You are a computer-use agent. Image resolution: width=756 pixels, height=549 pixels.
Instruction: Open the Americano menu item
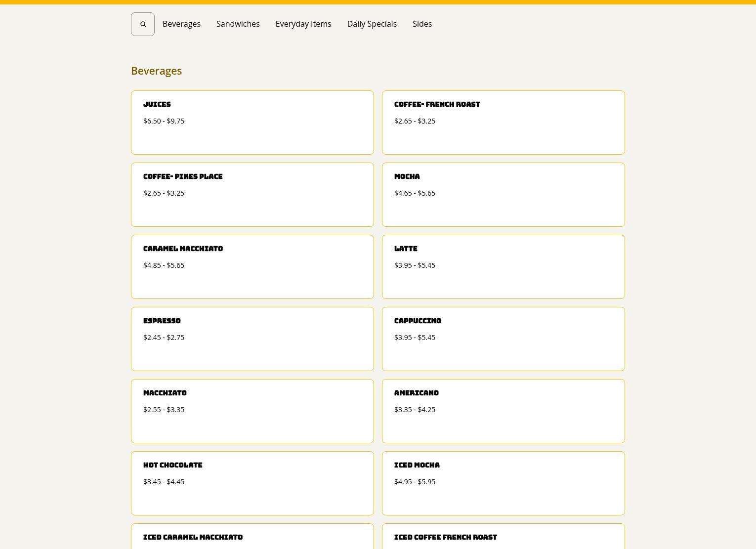[503, 411]
